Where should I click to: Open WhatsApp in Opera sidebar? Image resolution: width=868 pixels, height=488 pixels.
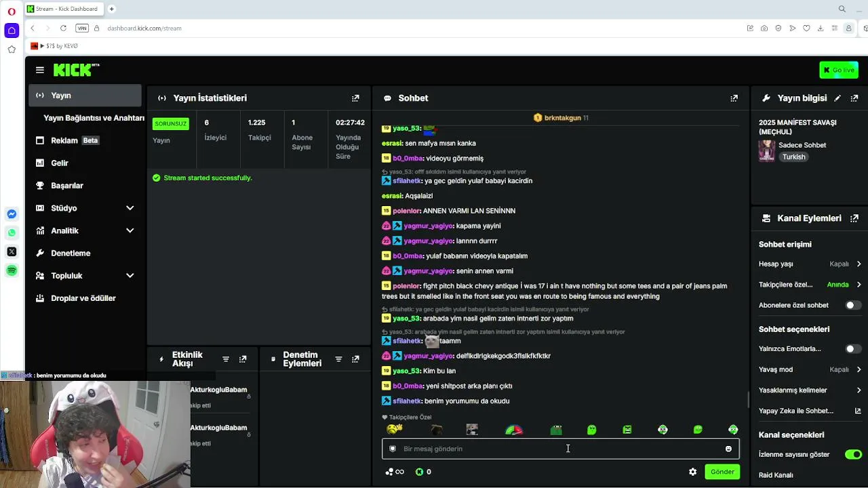[12, 232]
